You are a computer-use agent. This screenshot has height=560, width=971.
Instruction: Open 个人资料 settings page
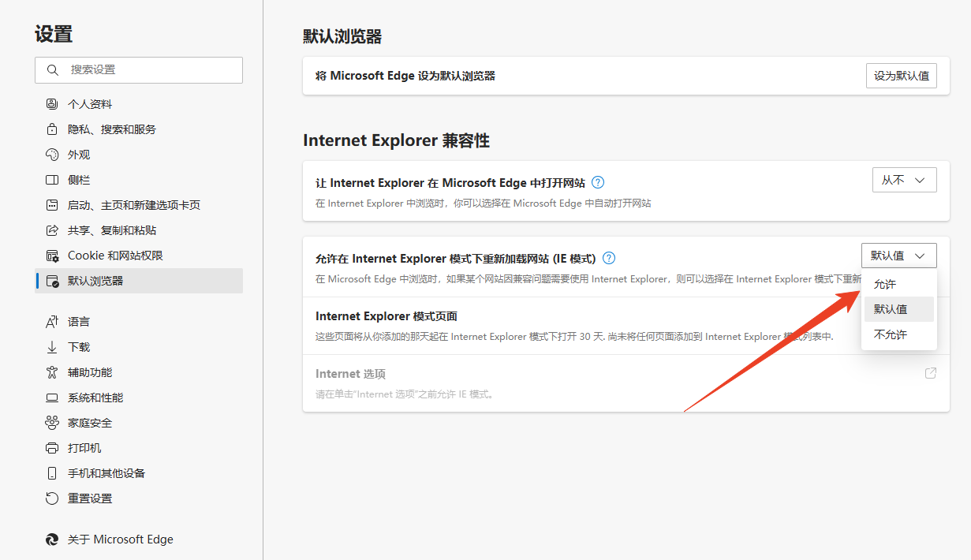point(139,104)
